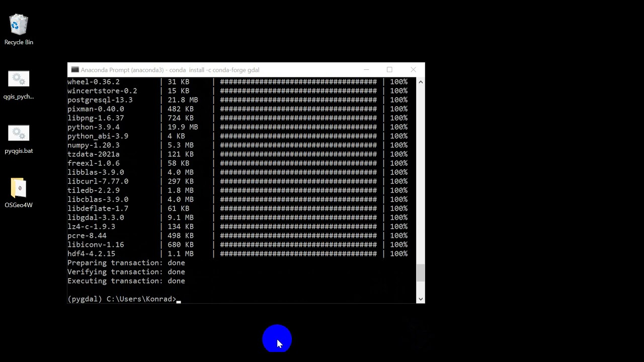Click the python-3.9.4 package name
The width and height of the screenshot is (644, 362).
[x=94, y=127]
